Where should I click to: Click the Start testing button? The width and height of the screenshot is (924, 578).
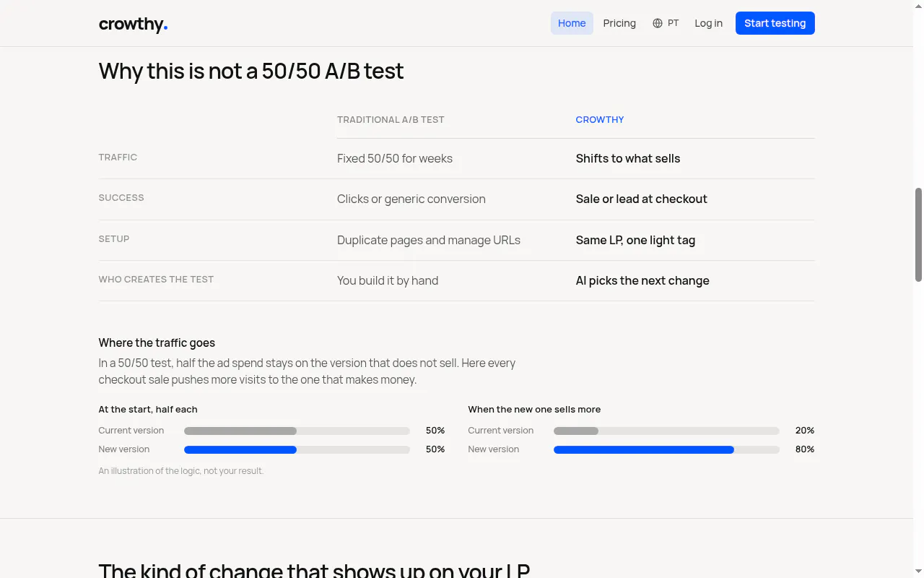775,23
